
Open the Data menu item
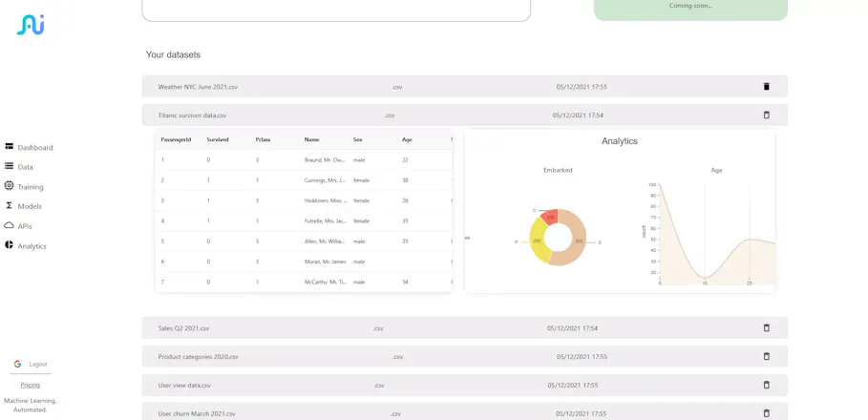26,167
